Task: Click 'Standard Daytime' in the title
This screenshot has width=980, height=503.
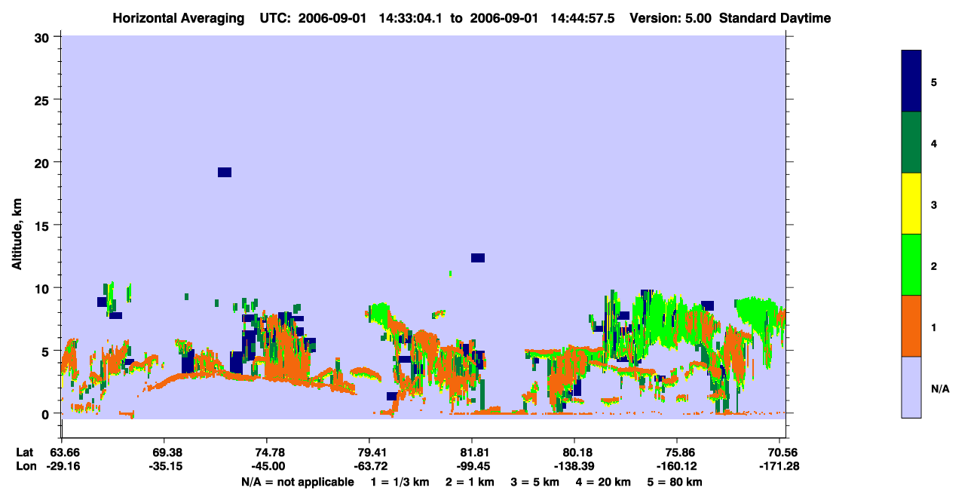Action: click(775, 18)
